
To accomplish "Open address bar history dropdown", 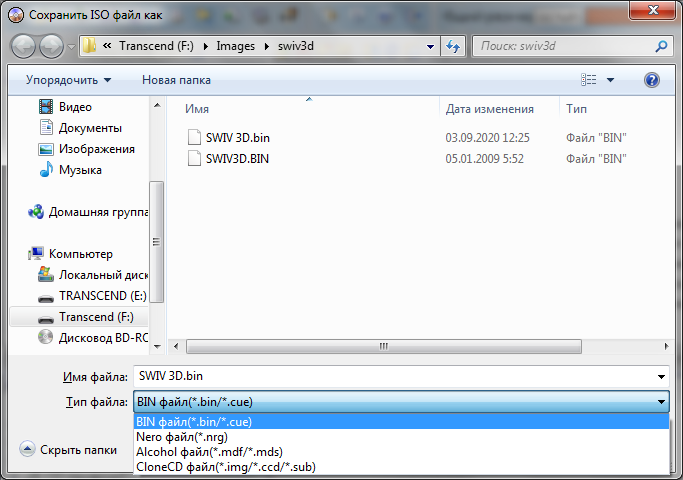I will tap(430, 46).
